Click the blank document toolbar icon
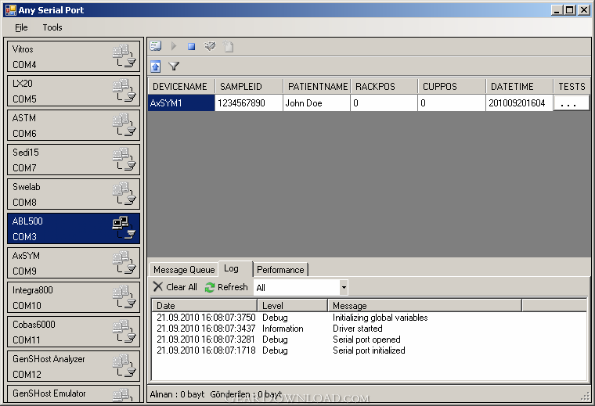The width and height of the screenshot is (595, 406). pyautogui.click(x=228, y=47)
